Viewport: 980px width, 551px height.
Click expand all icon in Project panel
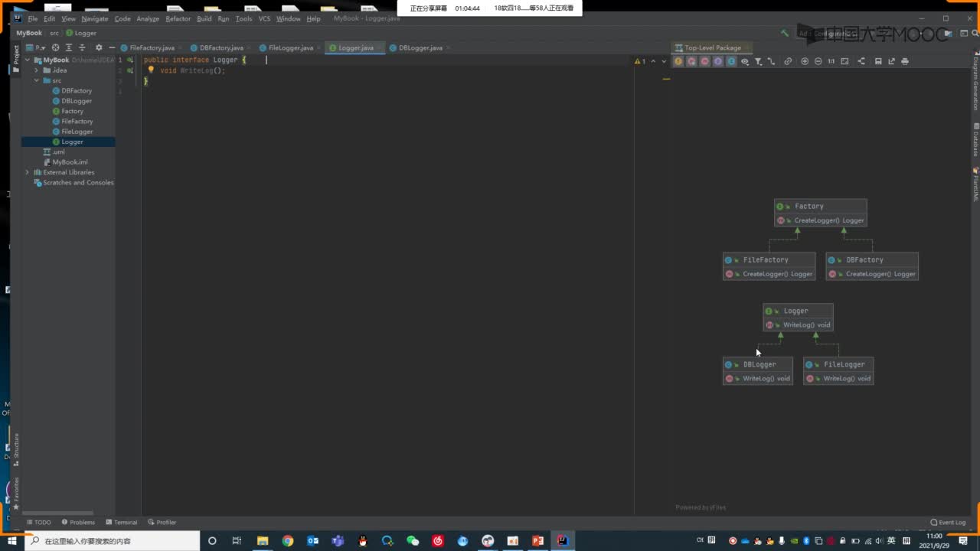click(68, 47)
